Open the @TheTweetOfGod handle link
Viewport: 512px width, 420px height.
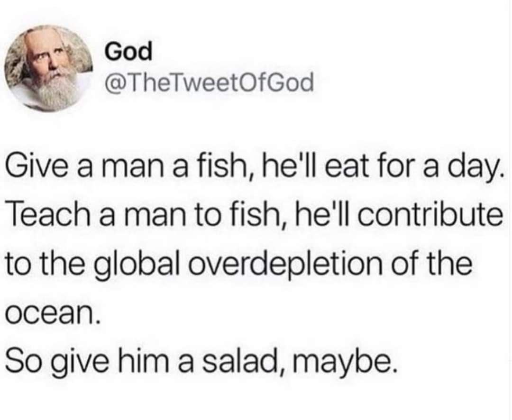pos(209,82)
